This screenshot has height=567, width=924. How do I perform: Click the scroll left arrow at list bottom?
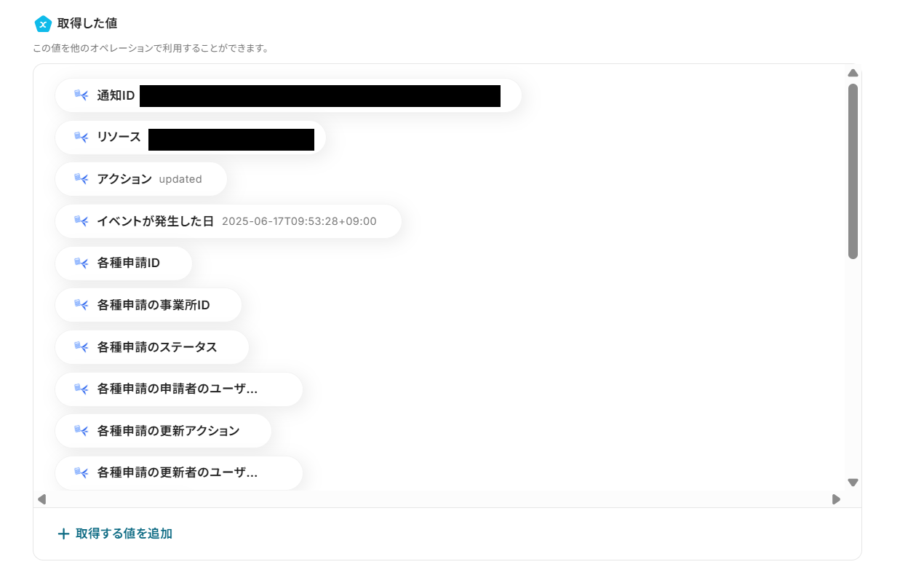(41, 499)
